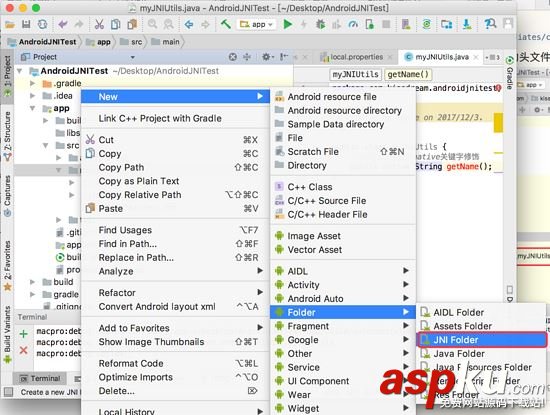Select Scratch File menu entry
Image resolution: width=550 pixels, height=415 pixels.
click(343, 152)
